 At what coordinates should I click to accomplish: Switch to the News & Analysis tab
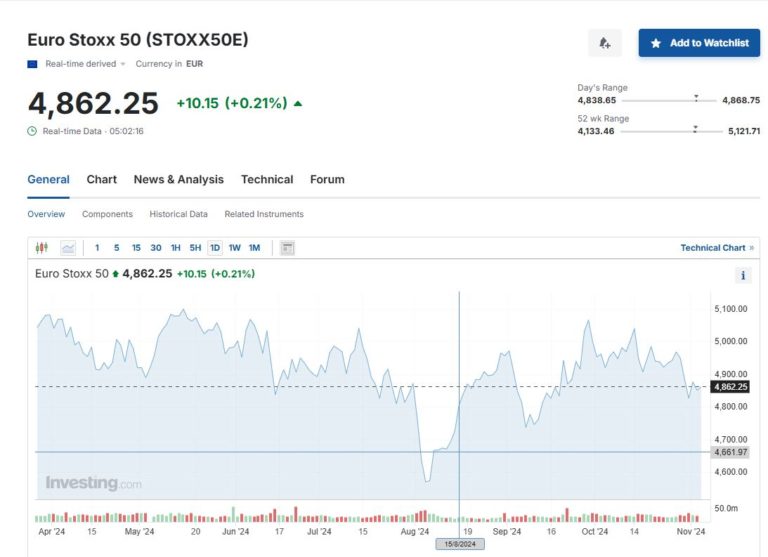click(x=178, y=180)
